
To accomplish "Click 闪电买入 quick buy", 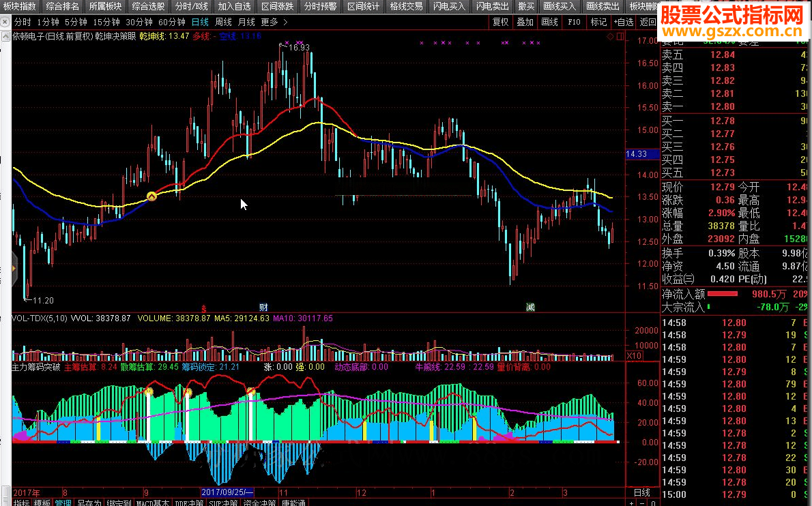I will [449, 7].
